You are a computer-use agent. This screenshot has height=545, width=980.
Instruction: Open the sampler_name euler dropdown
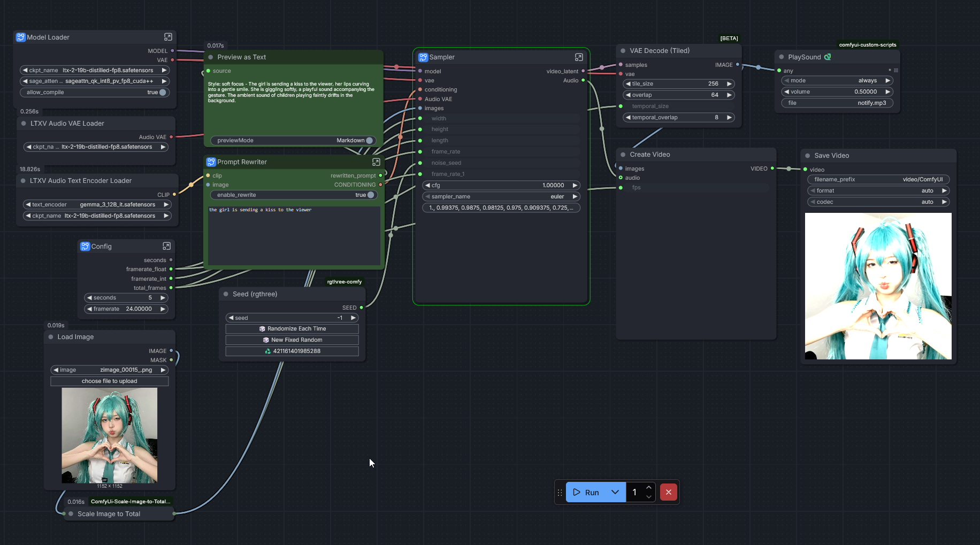point(501,197)
